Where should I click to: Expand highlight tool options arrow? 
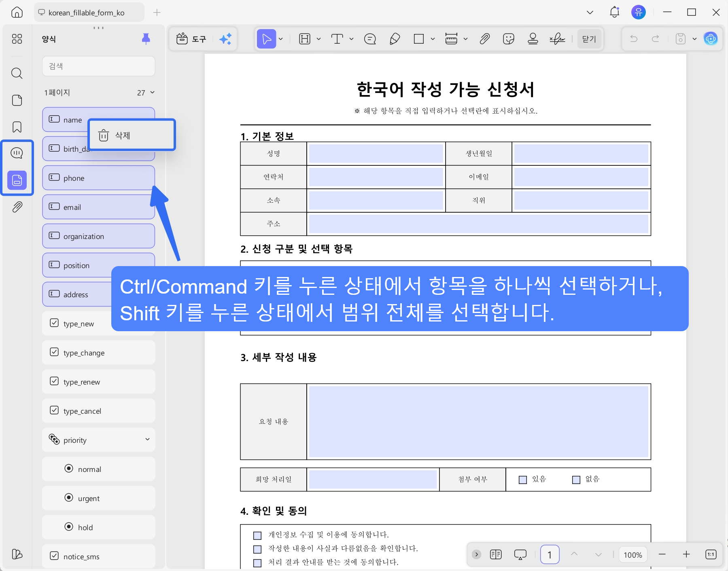318,39
